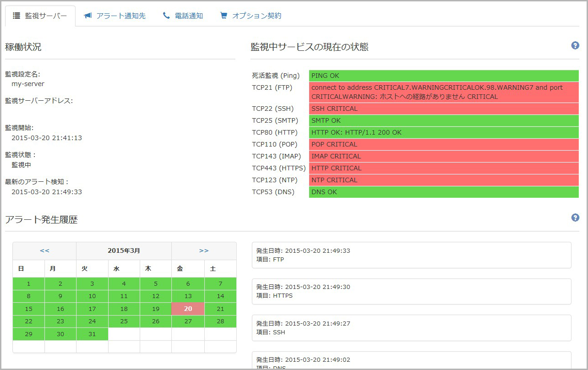The height and width of the screenshot is (370, 588).
Task: Click the green PING OK status bar
Action: [443, 76]
